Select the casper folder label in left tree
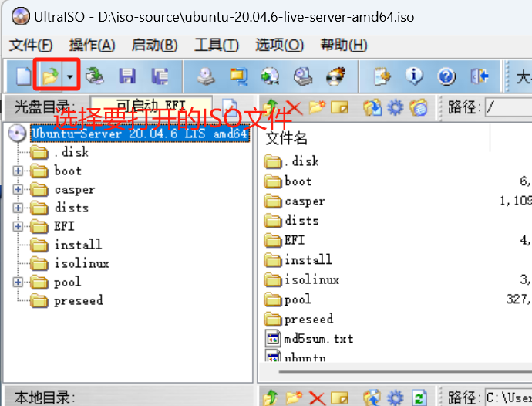 75,189
